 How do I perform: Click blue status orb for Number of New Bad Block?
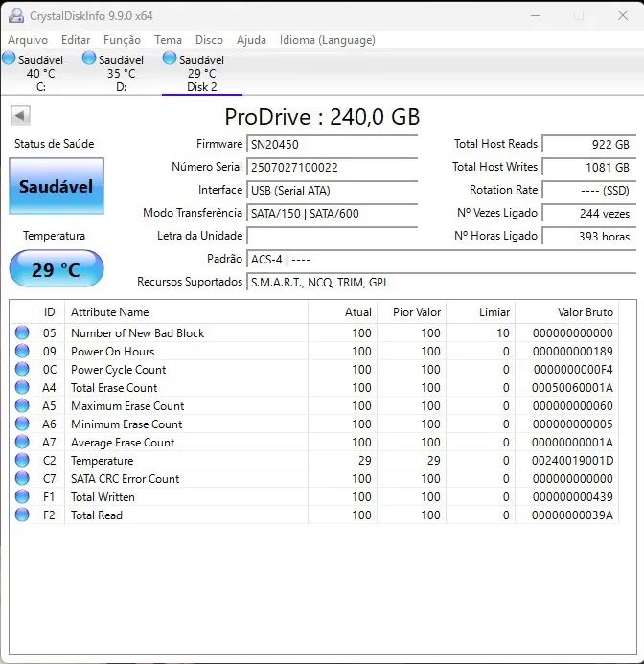tap(22, 332)
